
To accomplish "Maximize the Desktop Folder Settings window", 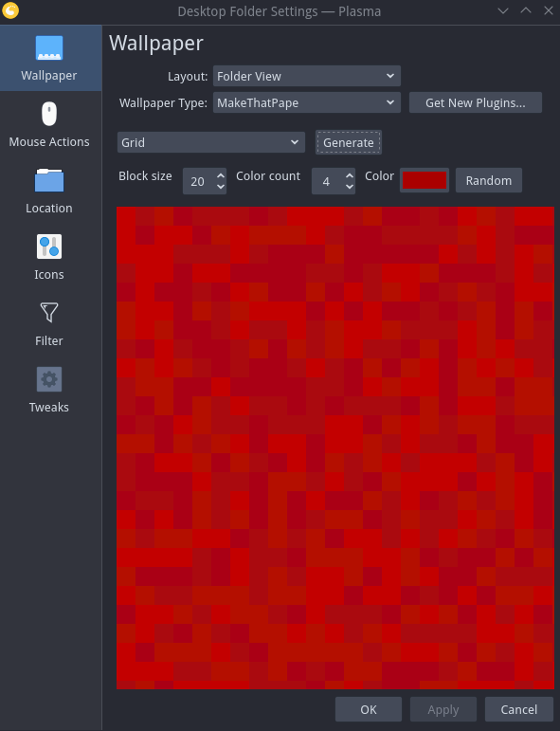I will [x=526, y=10].
